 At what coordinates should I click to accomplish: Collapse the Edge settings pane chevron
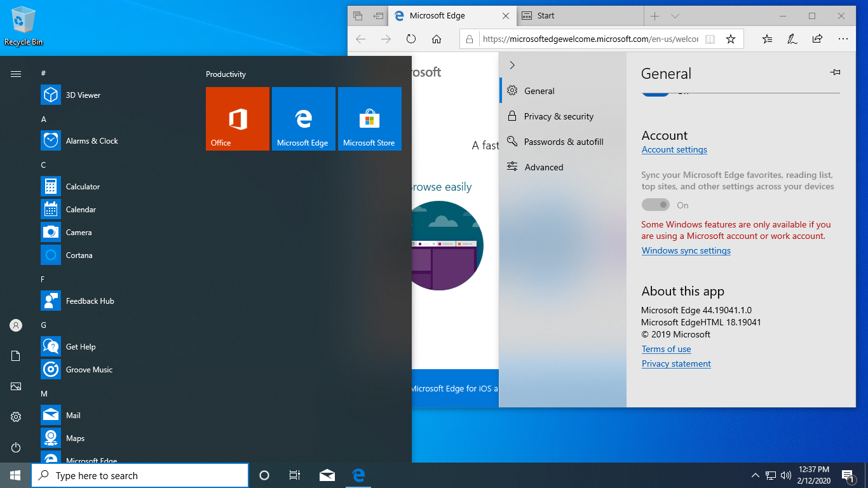[x=512, y=65]
